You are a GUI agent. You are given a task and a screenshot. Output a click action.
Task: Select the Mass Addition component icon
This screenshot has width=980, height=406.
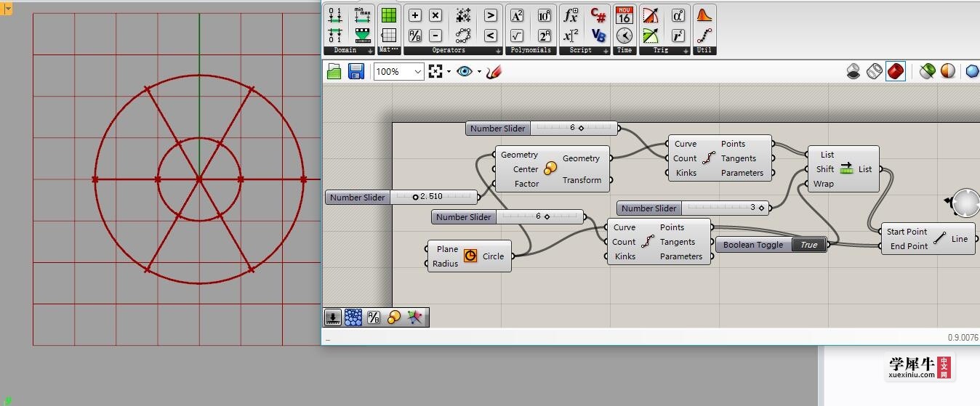[463, 15]
